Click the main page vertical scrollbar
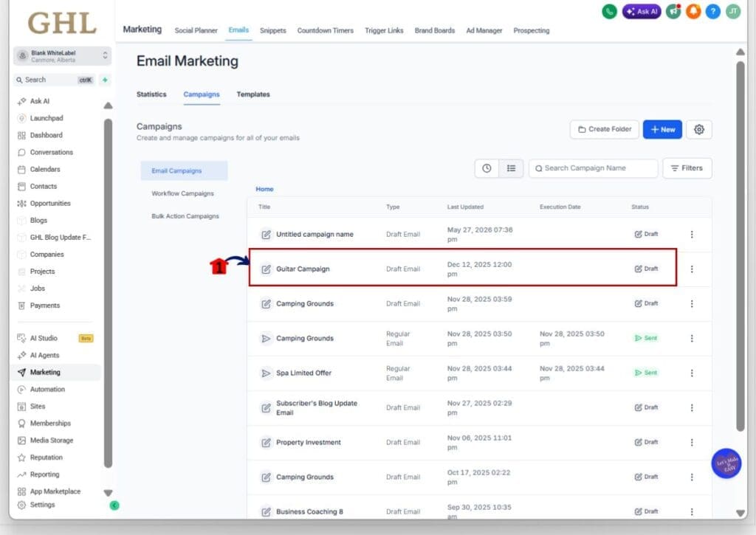 (x=740, y=246)
